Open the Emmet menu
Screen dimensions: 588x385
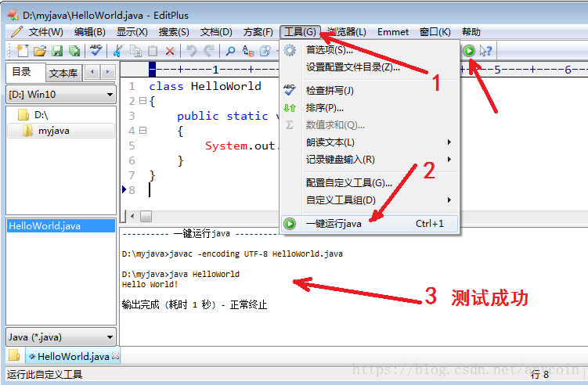tap(392, 32)
